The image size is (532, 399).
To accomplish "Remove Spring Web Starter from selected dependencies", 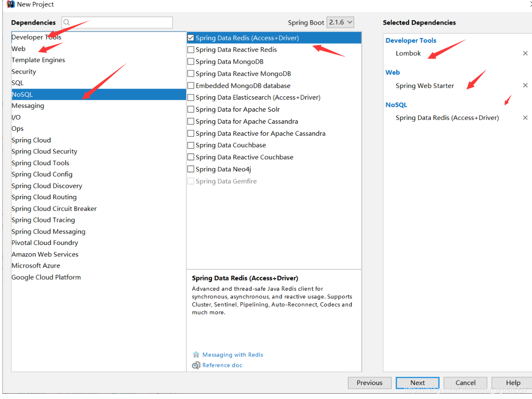I will tap(525, 85).
